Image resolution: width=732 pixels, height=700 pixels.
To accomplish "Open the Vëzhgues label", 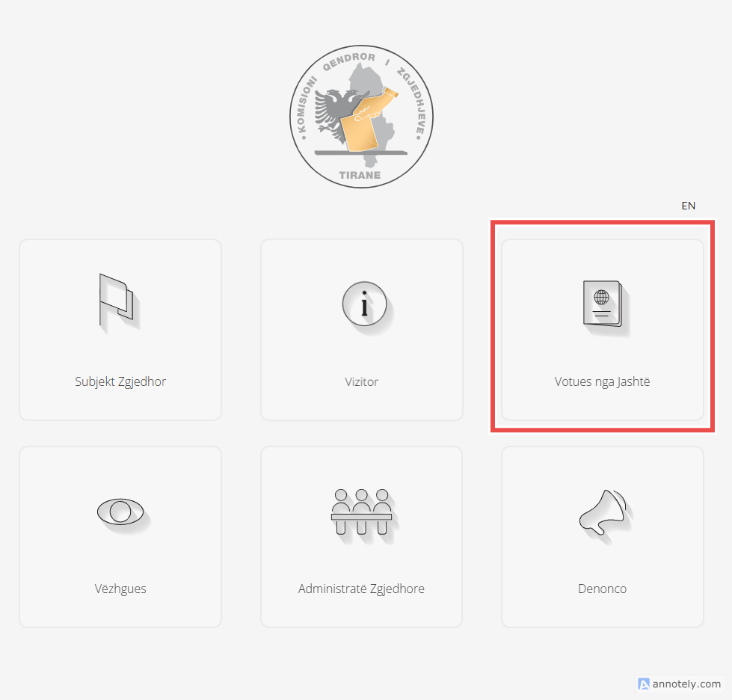I will [x=120, y=589].
